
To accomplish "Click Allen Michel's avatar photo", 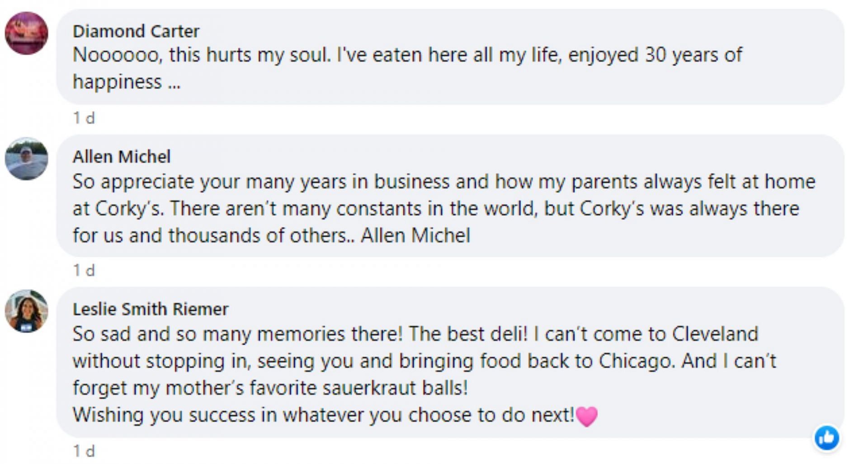I will tap(26, 159).
